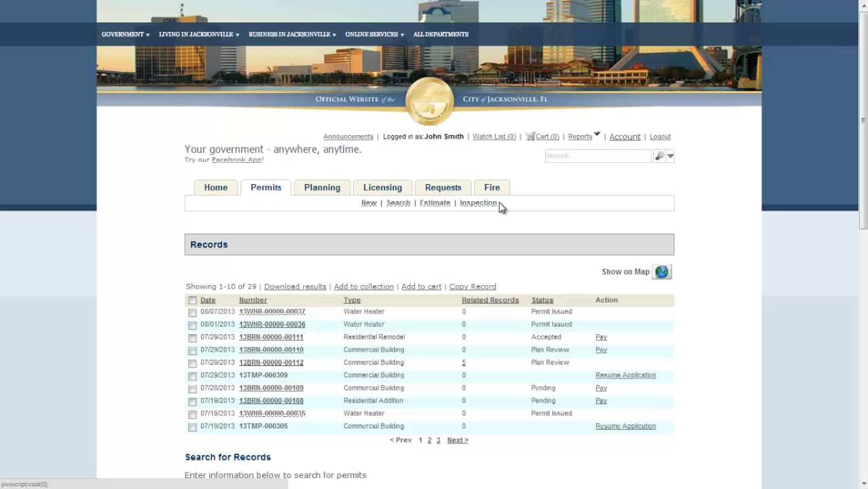Click Add to cart link

click(x=421, y=287)
